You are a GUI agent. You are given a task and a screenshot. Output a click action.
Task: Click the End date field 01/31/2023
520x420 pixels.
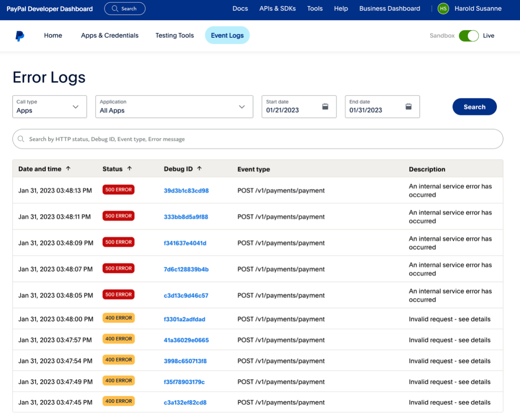pyautogui.click(x=382, y=107)
